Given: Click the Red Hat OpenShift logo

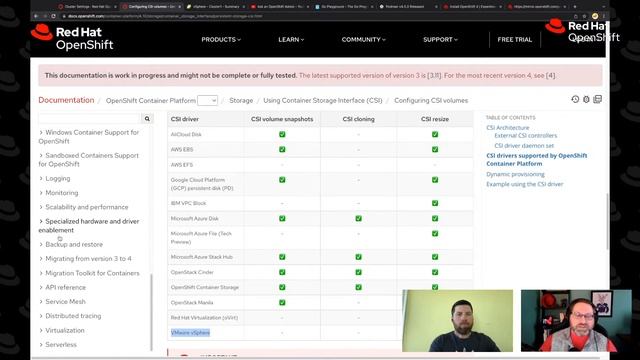Looking at the screenshot, I should pos(72,38).
